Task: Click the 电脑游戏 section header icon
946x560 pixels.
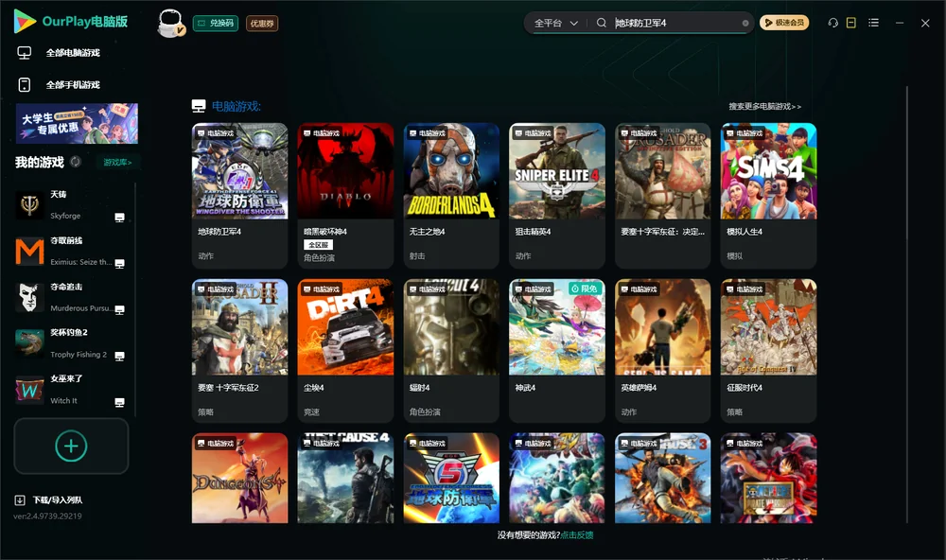Action: click(x=199, y=106)
